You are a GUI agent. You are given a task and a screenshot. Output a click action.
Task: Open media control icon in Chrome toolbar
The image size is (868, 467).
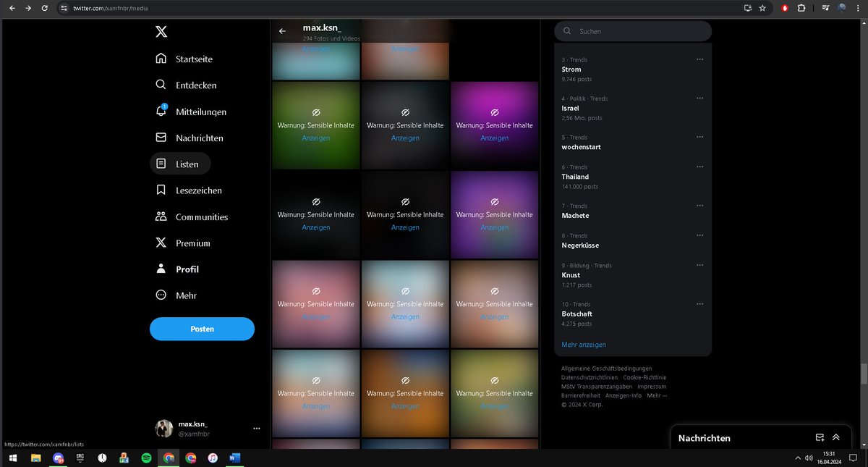pos(825,8)
